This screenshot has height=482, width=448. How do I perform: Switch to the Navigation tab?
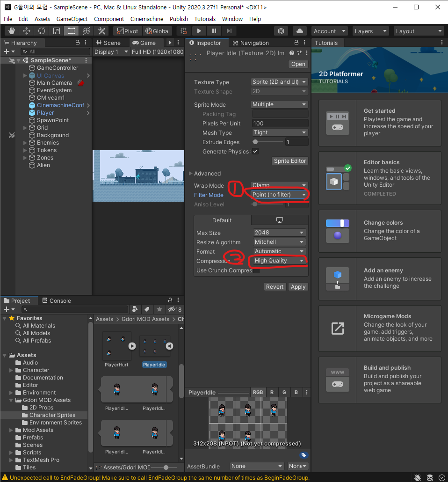tap(251, 43)
